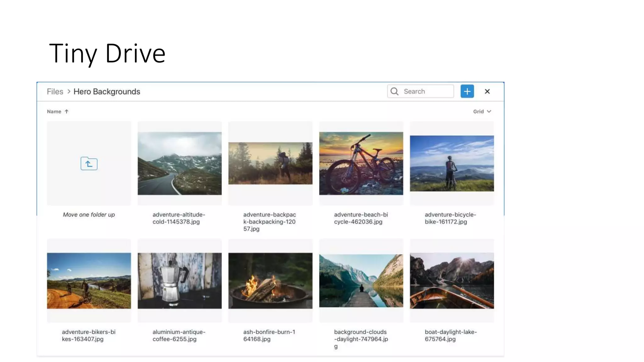Select the adventure-bikers-bikes image
Image resolution: width=644 pixels, height=362 pixels.
click(x=89, y=281)
